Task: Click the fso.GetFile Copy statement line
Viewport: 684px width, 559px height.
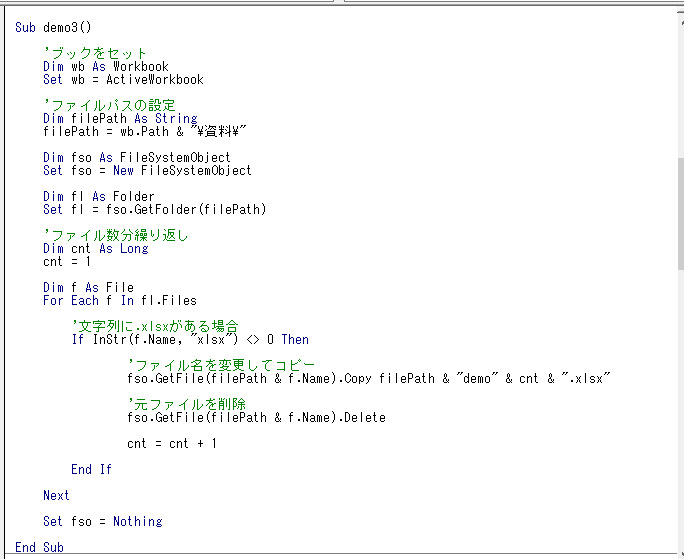Action: 369,378
